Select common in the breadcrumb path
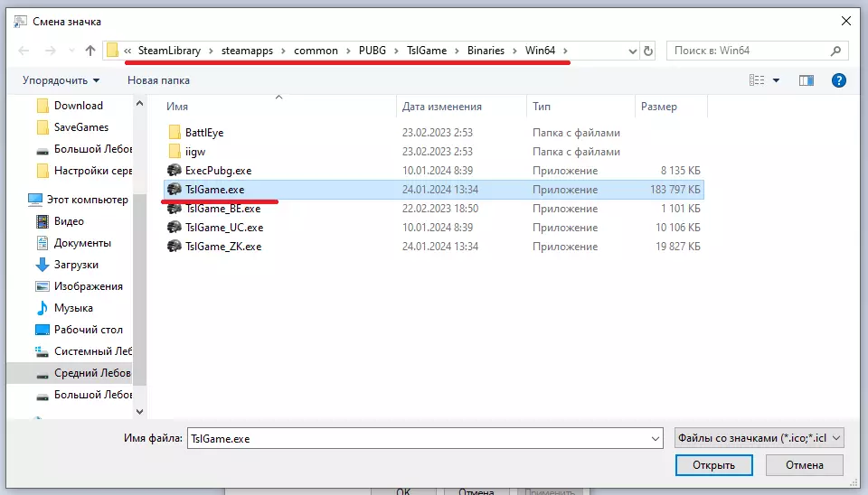868x495 pixels. tap(316, 51)
